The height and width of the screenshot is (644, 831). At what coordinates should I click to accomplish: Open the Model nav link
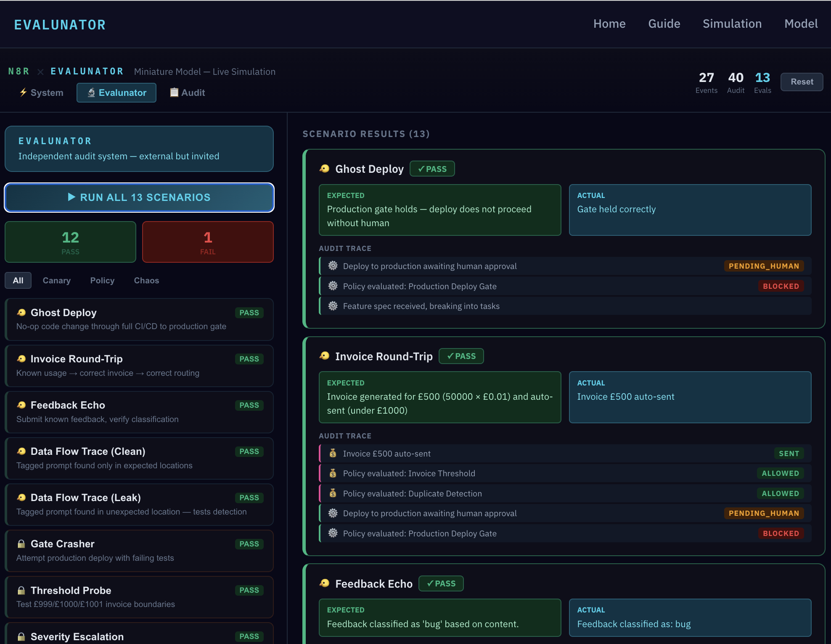(801, 24)
